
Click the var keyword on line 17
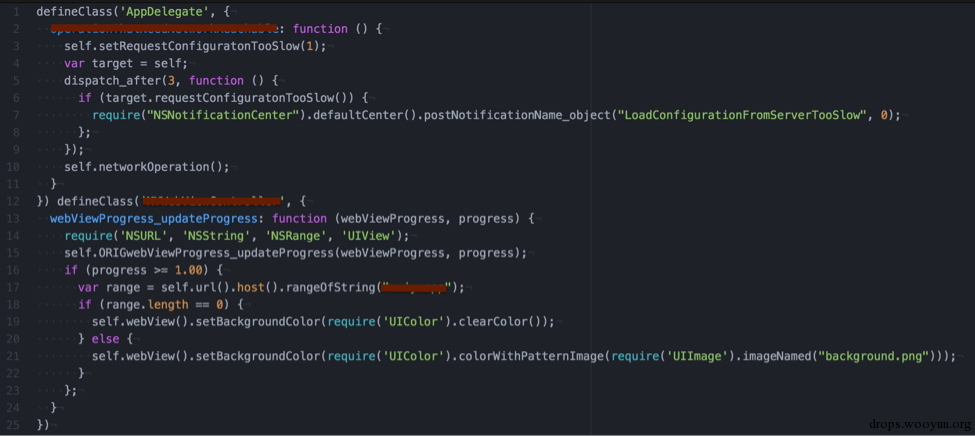click(x=88, y=287)
